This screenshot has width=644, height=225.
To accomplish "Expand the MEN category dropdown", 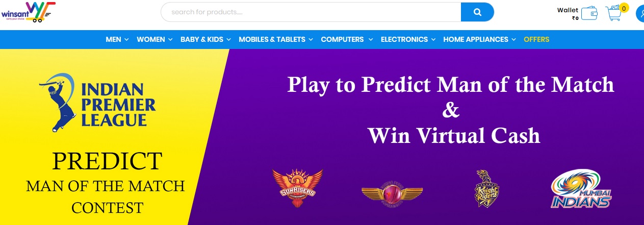I will 117,39.
